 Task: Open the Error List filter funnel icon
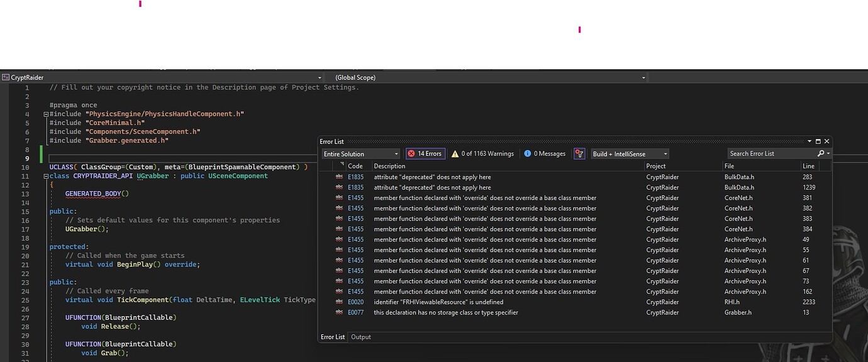(579, 153)
